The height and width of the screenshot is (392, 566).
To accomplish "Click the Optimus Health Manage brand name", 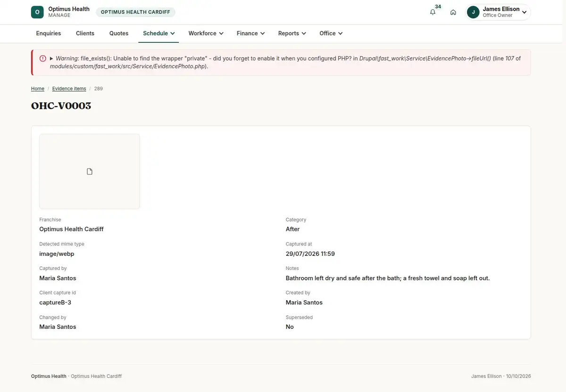I will (69, 12).
